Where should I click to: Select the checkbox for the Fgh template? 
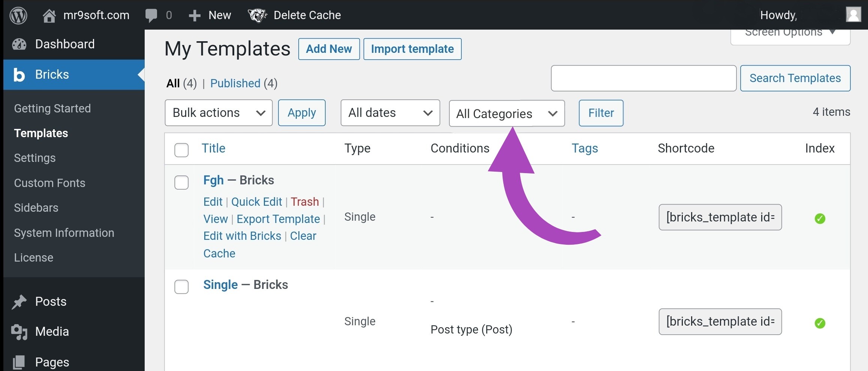(181, 183)
